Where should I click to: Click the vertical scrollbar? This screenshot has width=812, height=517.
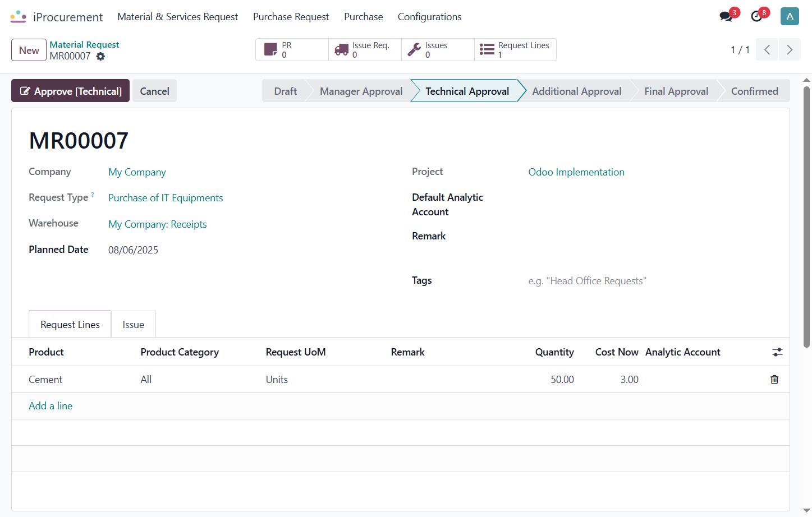806,216
